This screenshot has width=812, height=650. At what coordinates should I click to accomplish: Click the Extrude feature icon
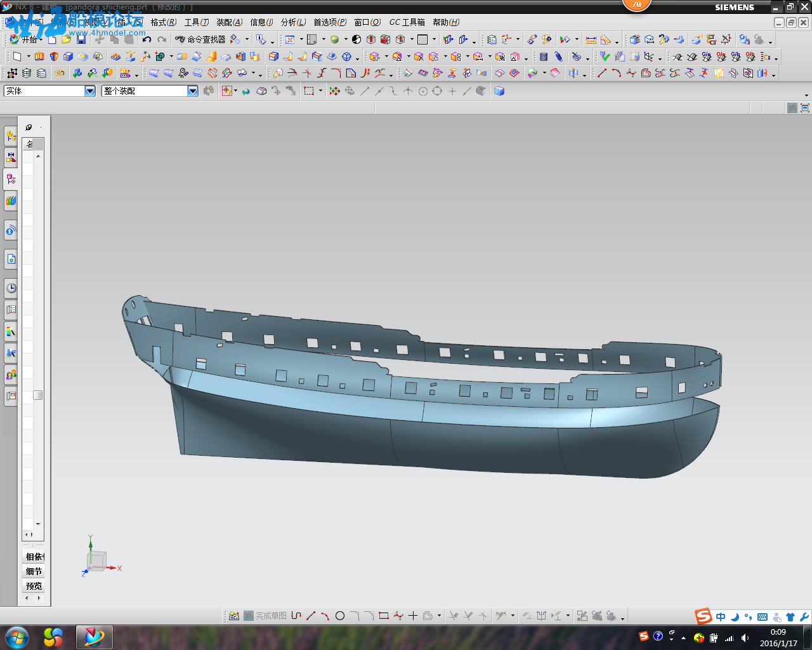(39, 56)
